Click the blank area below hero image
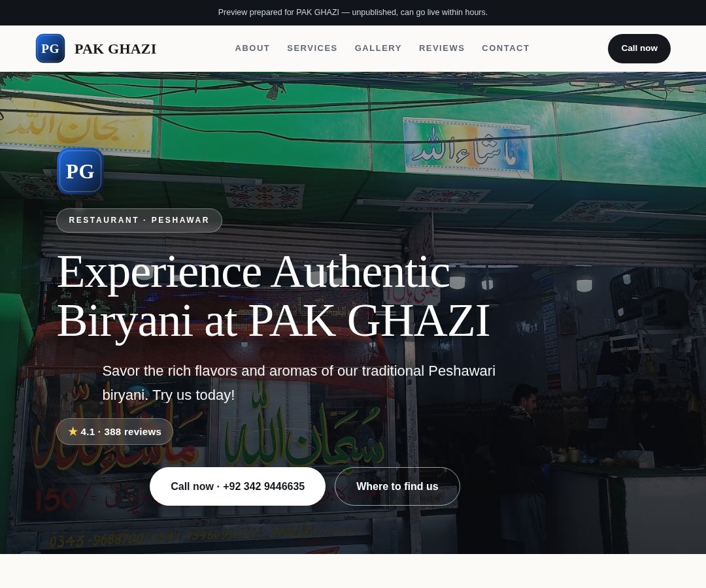The height and width of the screenshot is (588, 706). point(353,571)
